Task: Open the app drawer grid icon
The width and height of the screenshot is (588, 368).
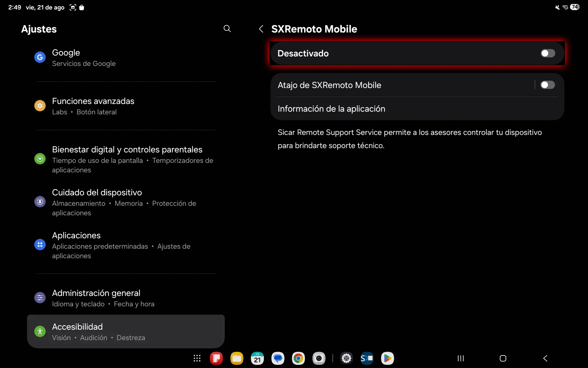Action: point(197,358)
